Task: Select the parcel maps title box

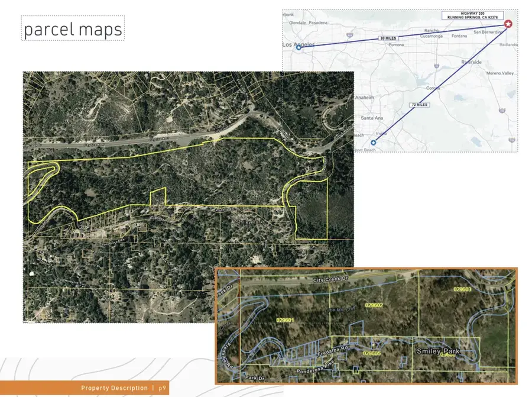Action: tap(73, 28)
